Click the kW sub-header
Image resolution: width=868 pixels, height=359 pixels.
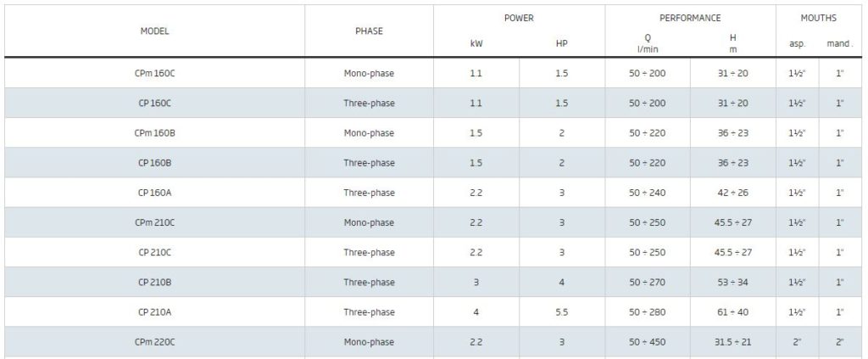[476, 44]
